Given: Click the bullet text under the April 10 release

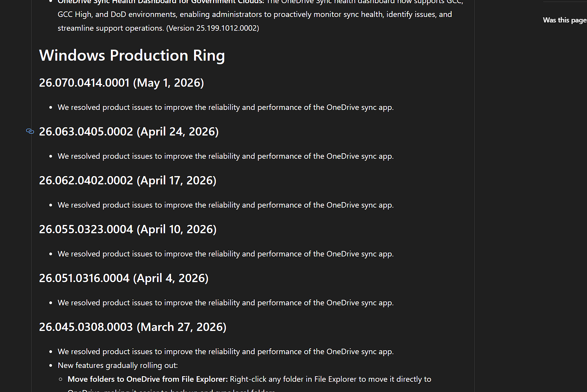Looking at the screenshot, I should [225, 254].
